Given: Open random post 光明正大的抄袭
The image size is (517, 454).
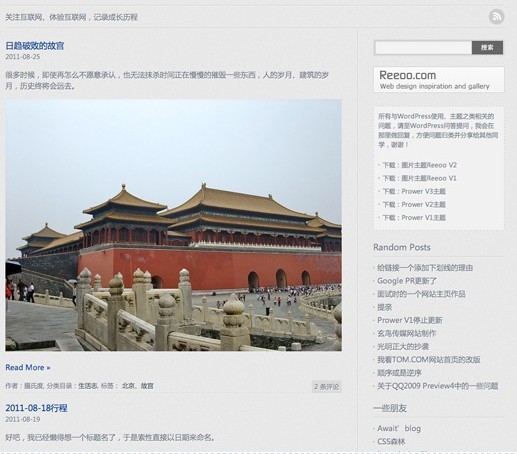Looking at the screenshot, I should pyautogui.click(x=403, y=347).
